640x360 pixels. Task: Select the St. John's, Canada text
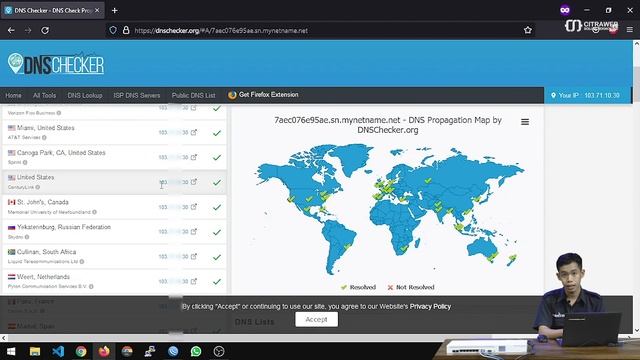tap(43, 202)
